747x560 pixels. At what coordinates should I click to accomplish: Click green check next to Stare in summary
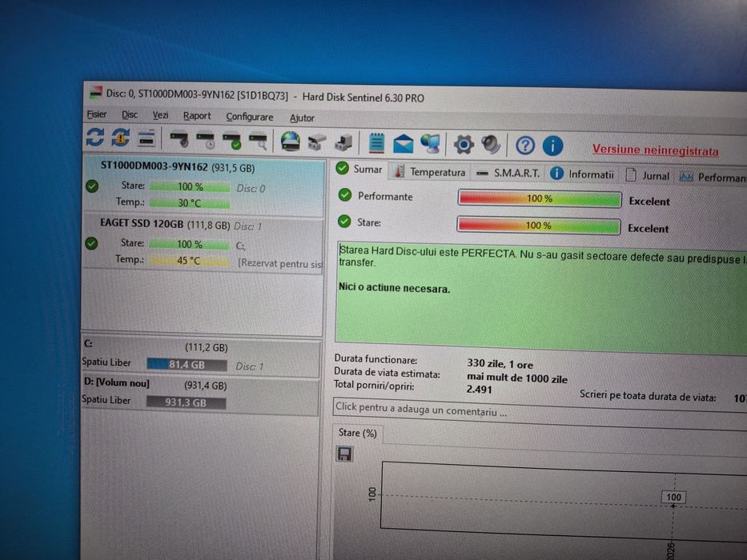coord(344,222)
